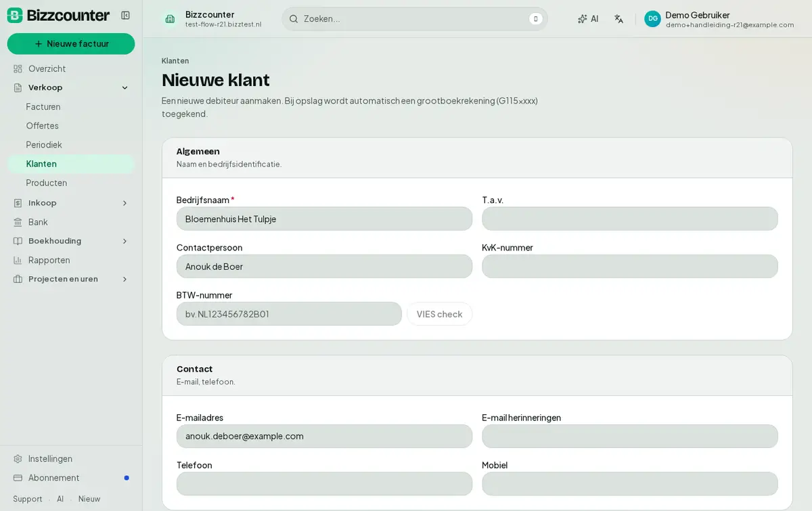Click the KvK-nummer input field
The image size is (812, 511).
(630, 266)
